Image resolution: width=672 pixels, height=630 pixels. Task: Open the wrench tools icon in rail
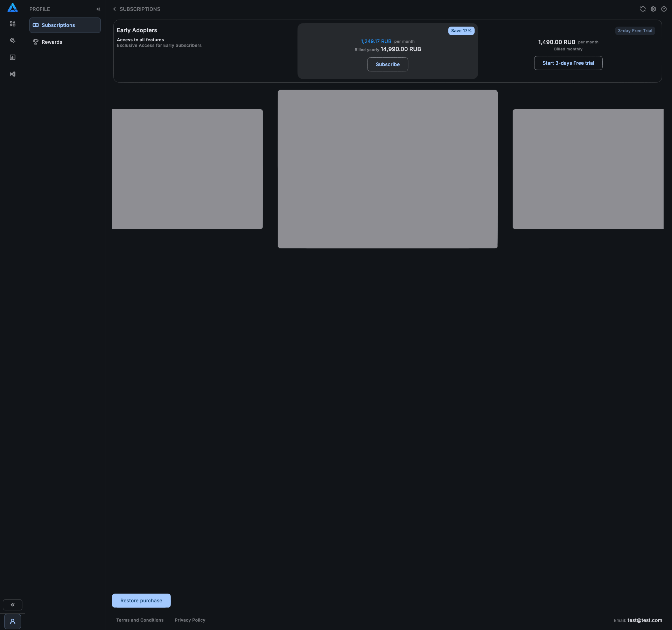(13, 41)
